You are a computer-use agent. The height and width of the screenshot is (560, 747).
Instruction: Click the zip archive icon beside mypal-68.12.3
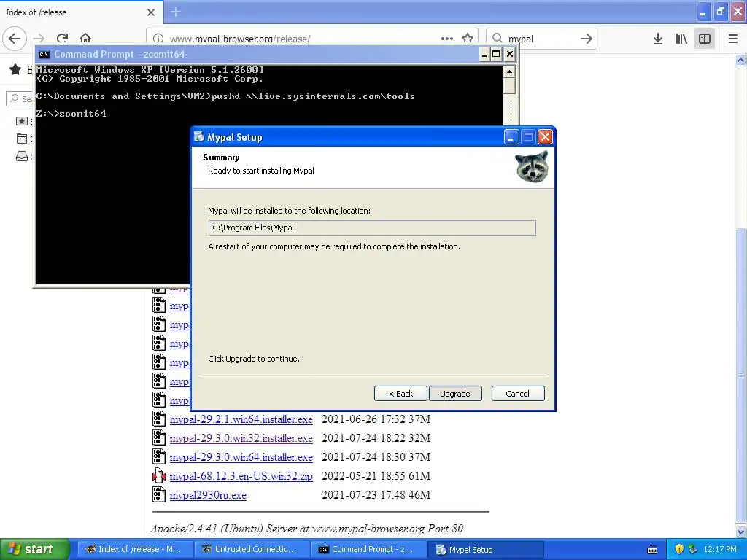tap(158, 475)
